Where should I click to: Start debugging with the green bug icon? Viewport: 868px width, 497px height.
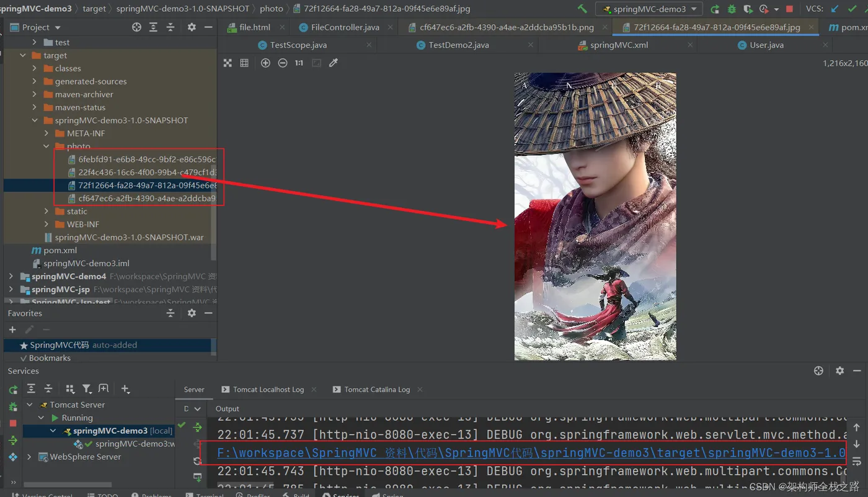732,9
